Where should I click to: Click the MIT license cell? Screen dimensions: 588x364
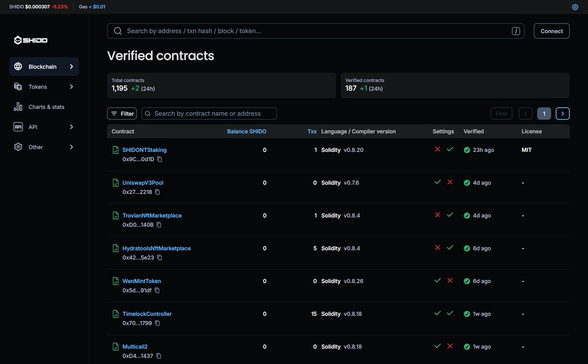tap(527, 150)
